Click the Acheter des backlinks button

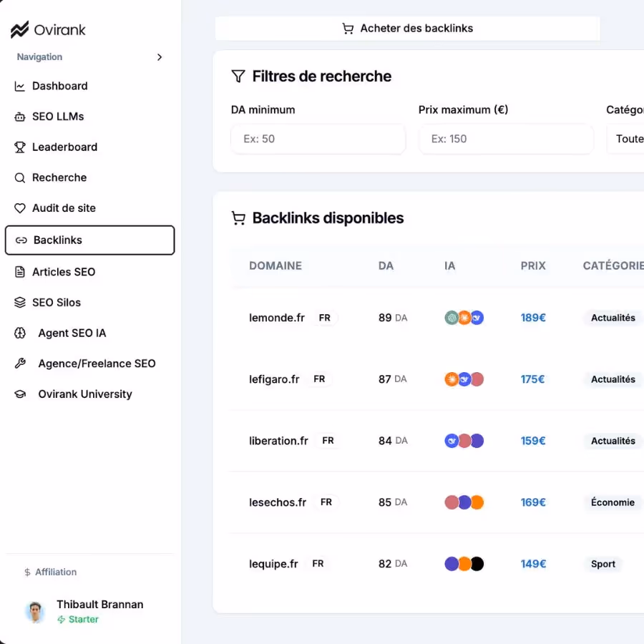tap(407, 29)
